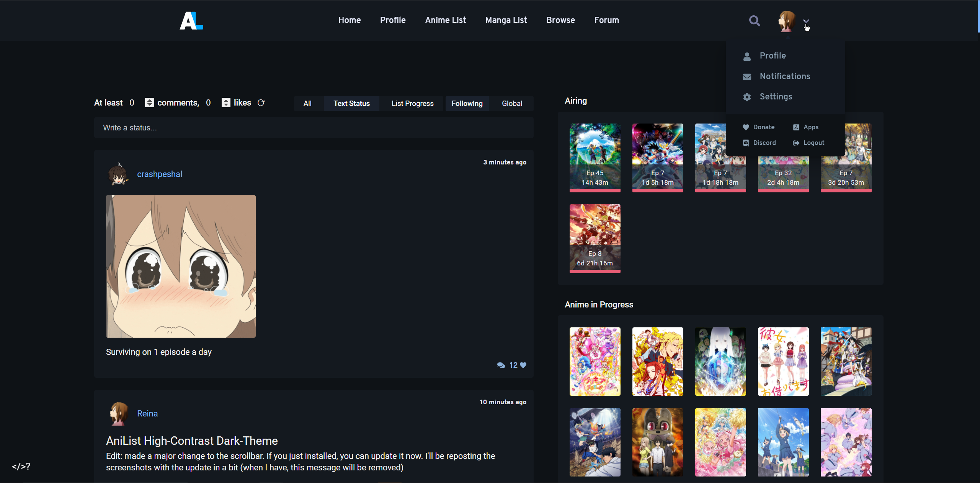Click the refresh icon next to likes
The image size is (980, 483).
(x=261, y=103)
